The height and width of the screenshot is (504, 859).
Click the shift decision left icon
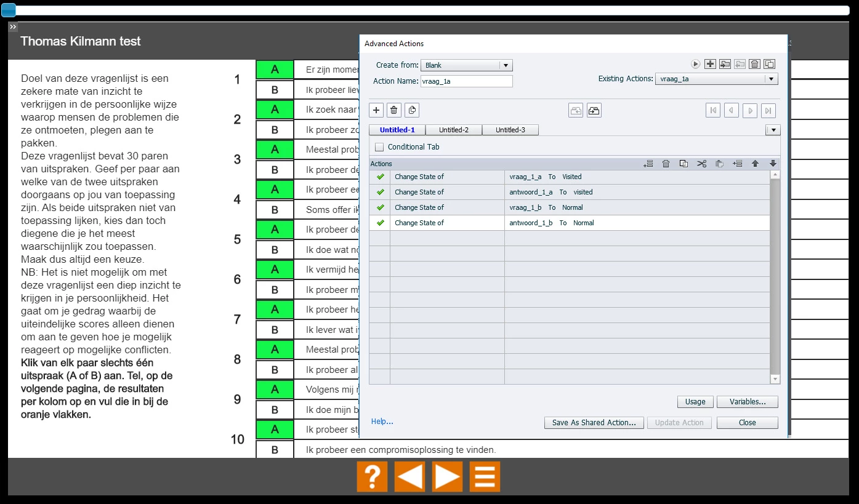coord(576,110)
